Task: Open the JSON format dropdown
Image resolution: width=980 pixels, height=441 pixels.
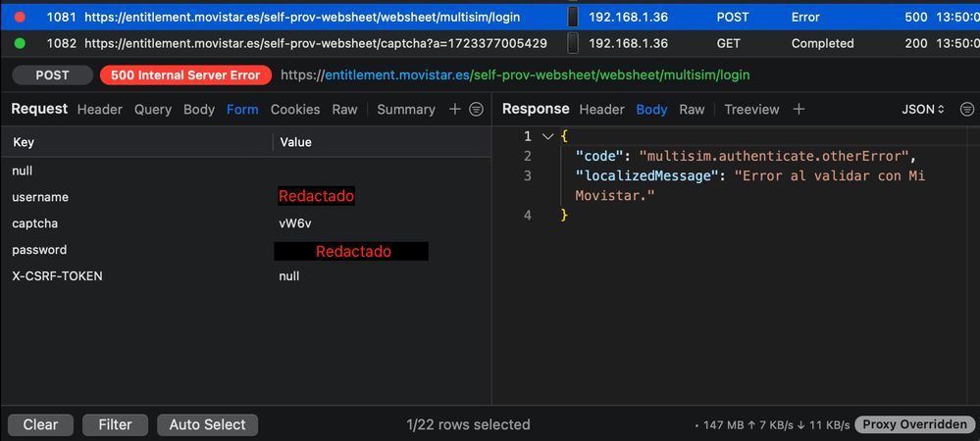Action: (922, 110)
